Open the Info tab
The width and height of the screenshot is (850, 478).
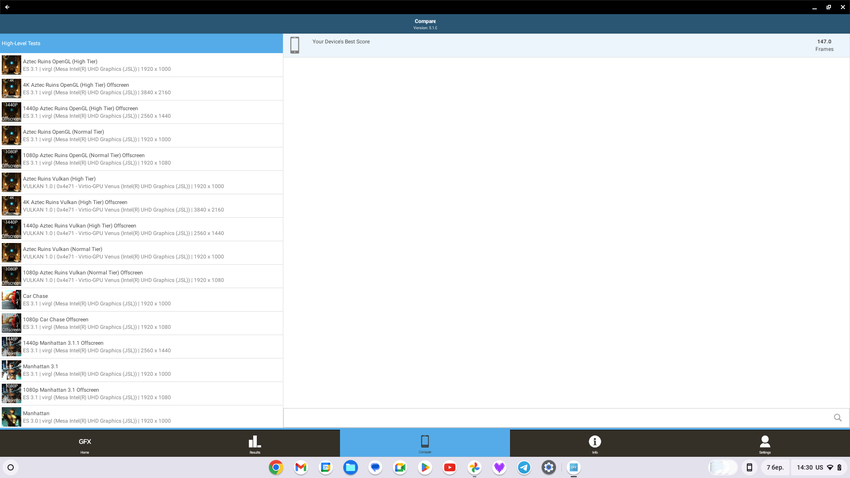tap(594, 443)
